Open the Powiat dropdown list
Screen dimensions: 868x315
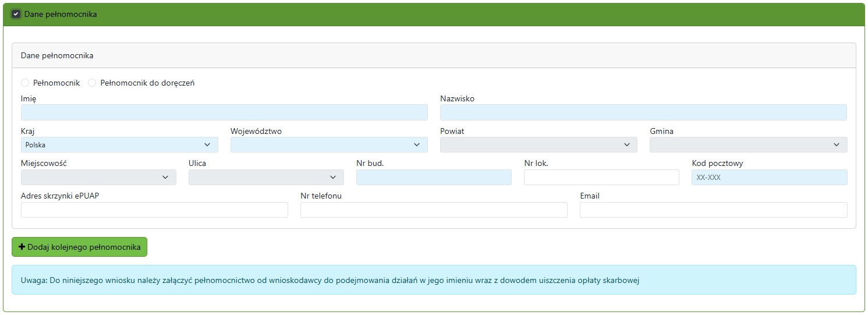(x=538, y=145)
